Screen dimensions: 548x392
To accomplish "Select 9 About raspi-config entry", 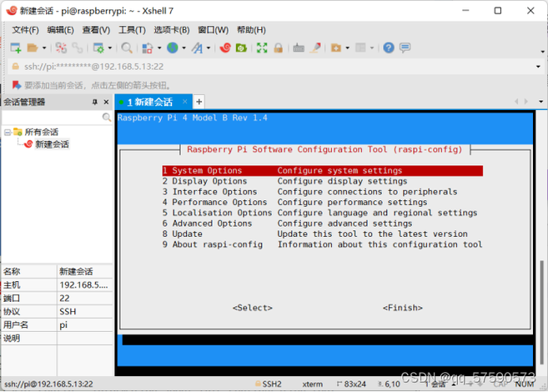I will 322,244.
